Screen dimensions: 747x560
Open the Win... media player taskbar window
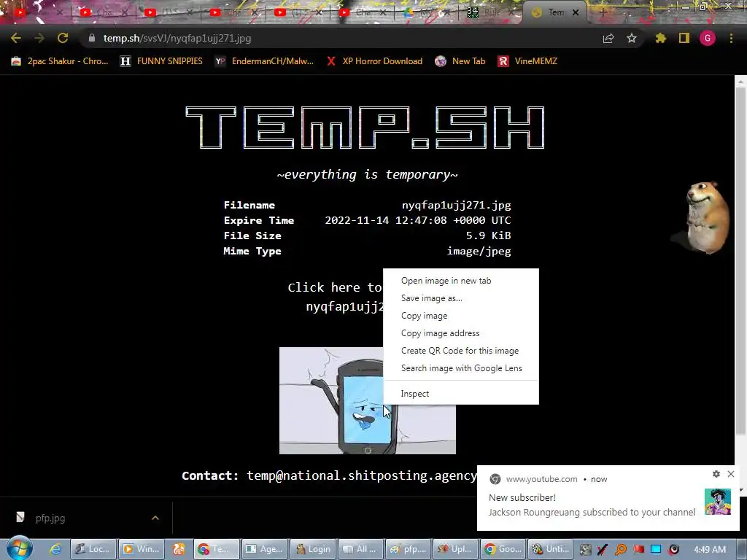(x=141, y=549)
